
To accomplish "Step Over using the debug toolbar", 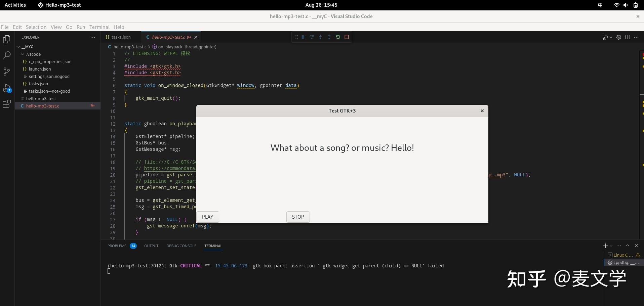I will click(312, 37).
